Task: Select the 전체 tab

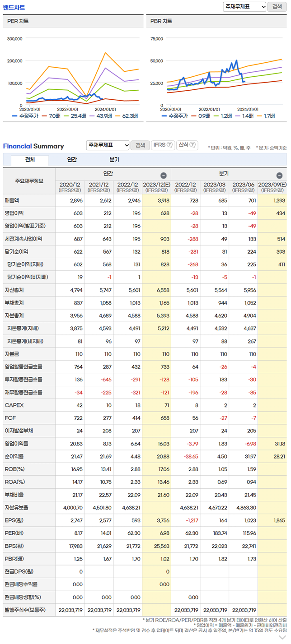Action: pyautogui.click(x=30, y=160)
